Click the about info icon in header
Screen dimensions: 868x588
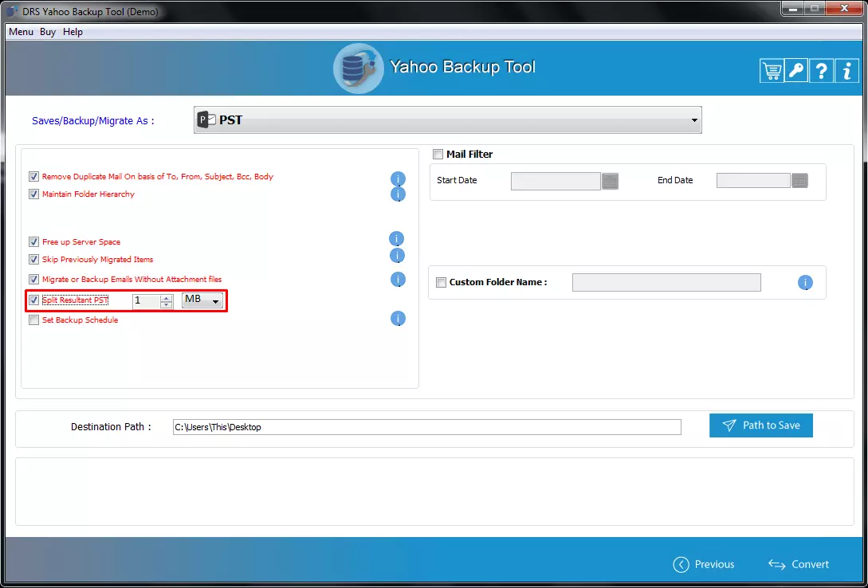(846, 71)
